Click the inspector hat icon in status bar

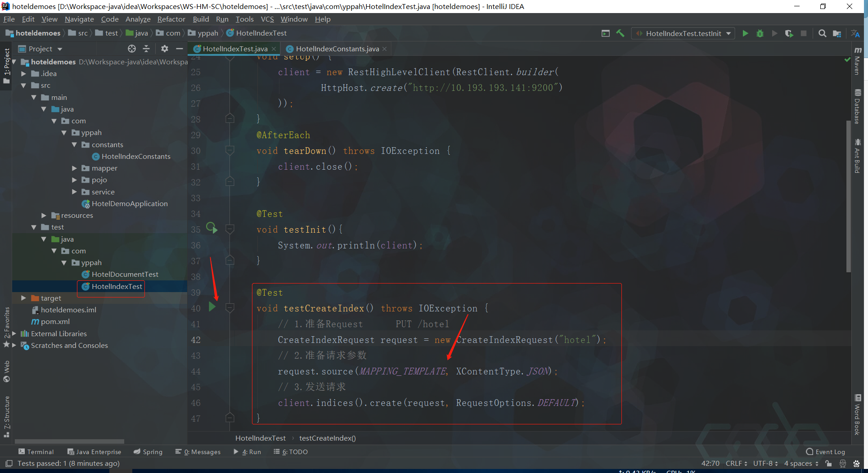843,464
